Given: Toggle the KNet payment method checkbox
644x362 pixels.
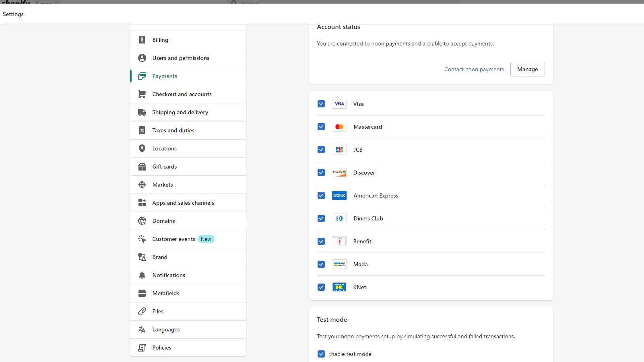Looking at the screenshot, I should (321, 287).
